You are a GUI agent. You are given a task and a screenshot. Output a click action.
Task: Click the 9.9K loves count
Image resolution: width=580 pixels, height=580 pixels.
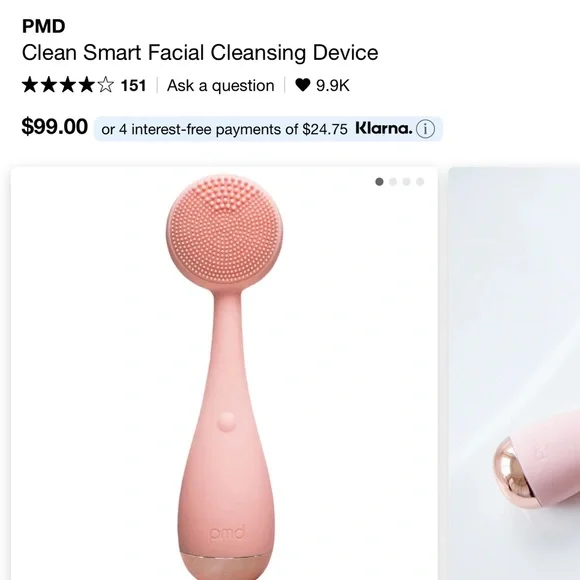333,85
